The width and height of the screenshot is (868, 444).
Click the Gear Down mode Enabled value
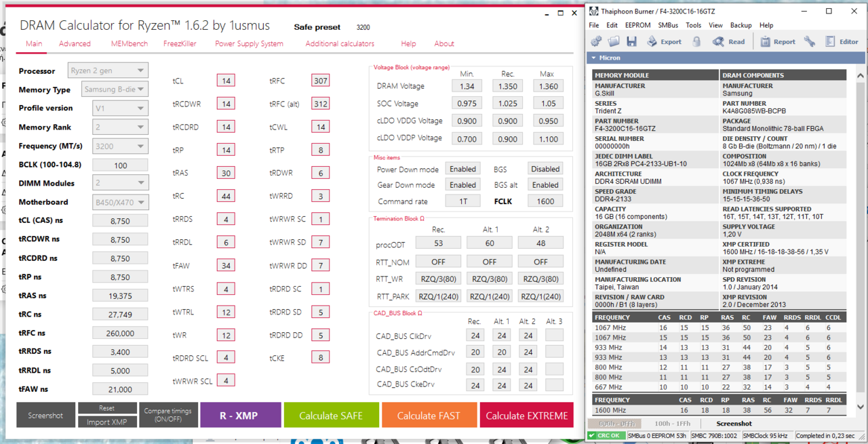point(463,184)
